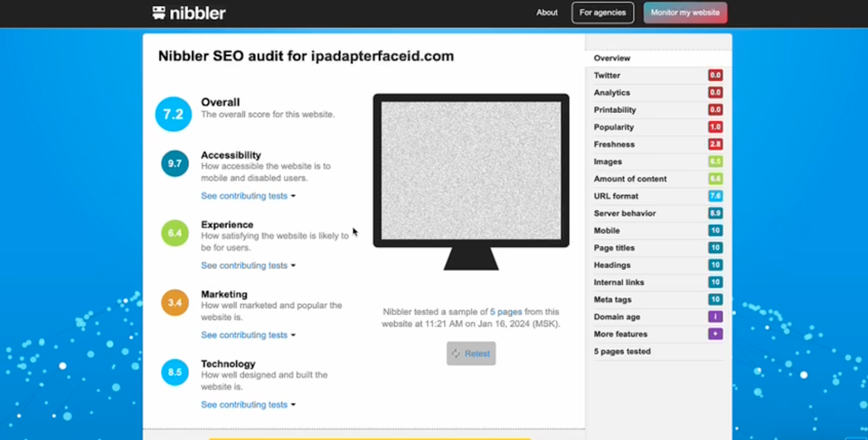Open the 5 pages link
868x440 pixels.
click(506, 312)
